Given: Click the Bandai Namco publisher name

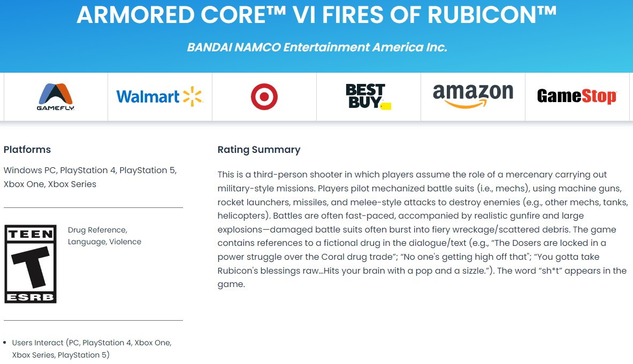Looking at the screenshot, I should [x=317, y=47].
